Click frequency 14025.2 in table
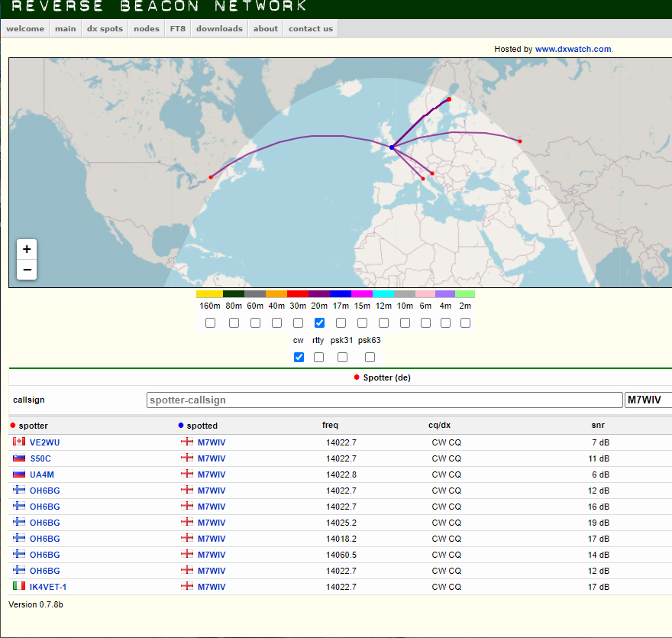672x638 pixels. click(341, 523)
